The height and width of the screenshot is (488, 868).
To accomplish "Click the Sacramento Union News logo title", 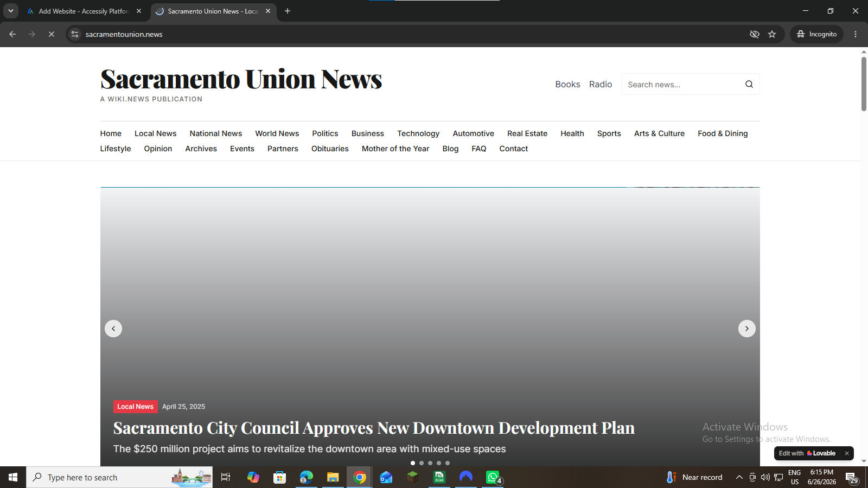I will [x=241, y=79].
